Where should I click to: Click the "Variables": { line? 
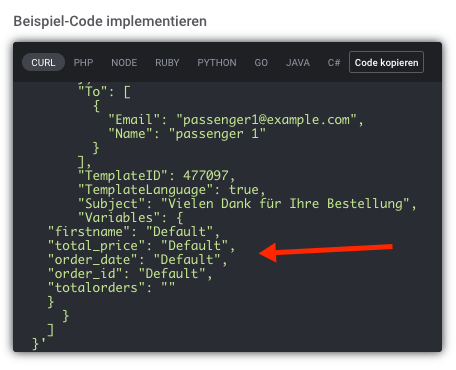130,218
